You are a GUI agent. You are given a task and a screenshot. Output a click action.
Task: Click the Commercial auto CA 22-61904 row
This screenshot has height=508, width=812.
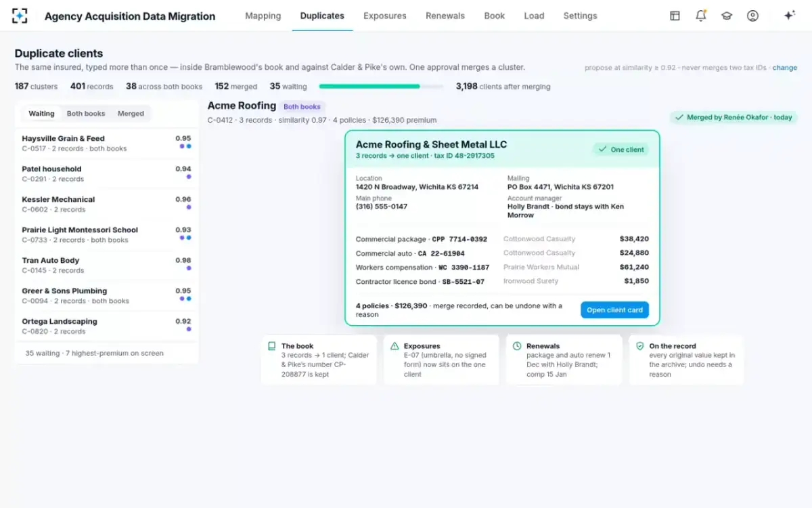tap(502, 253)
